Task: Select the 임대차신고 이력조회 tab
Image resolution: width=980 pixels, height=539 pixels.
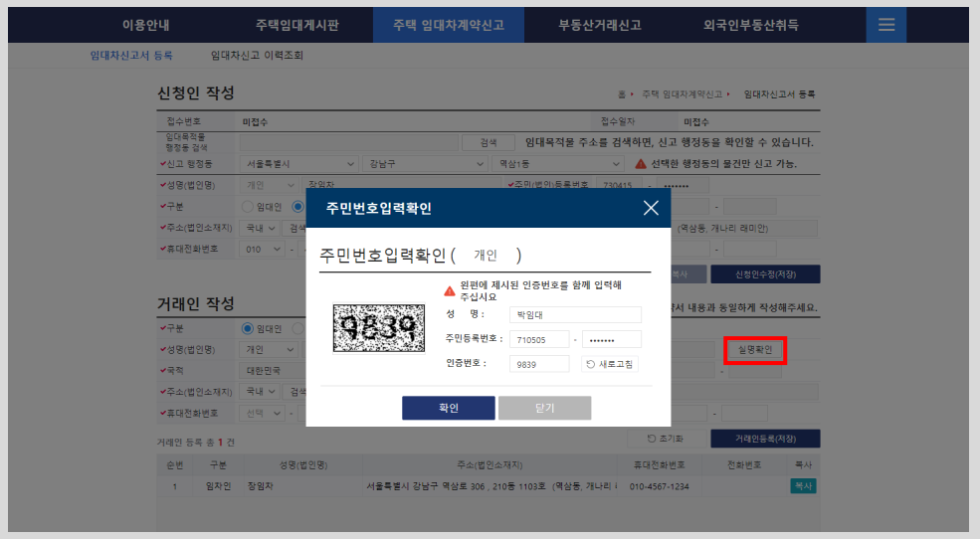Action: [257, 56]
